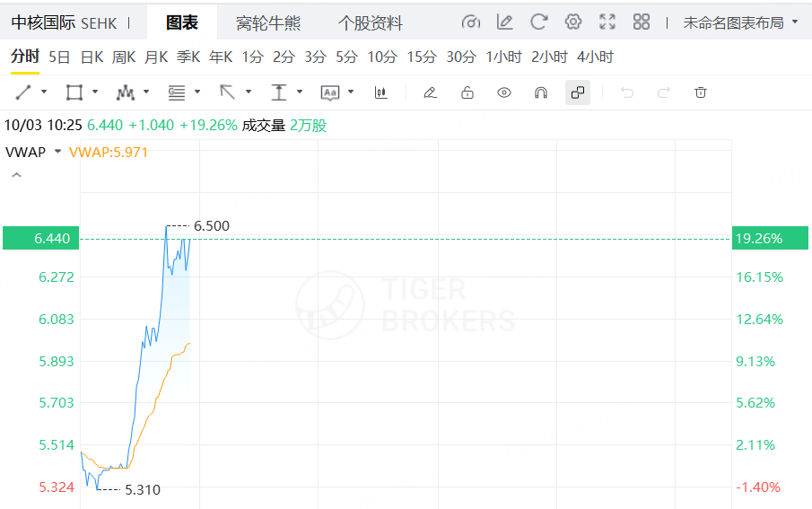Click the candlestick indicator icon
Image resolution: width=812 pixels, height=509 pixels.
[x=380, y=92]
